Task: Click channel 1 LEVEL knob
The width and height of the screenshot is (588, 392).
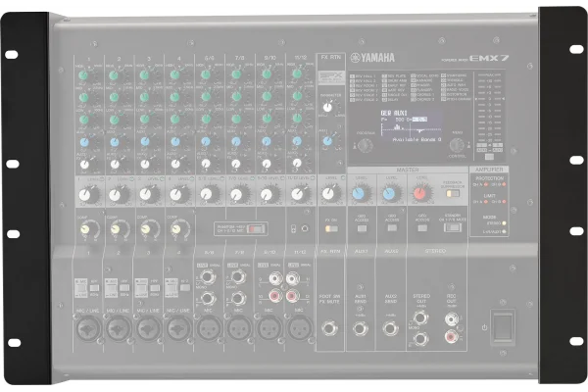Action: pyautogui.click(x=84, y=195)
